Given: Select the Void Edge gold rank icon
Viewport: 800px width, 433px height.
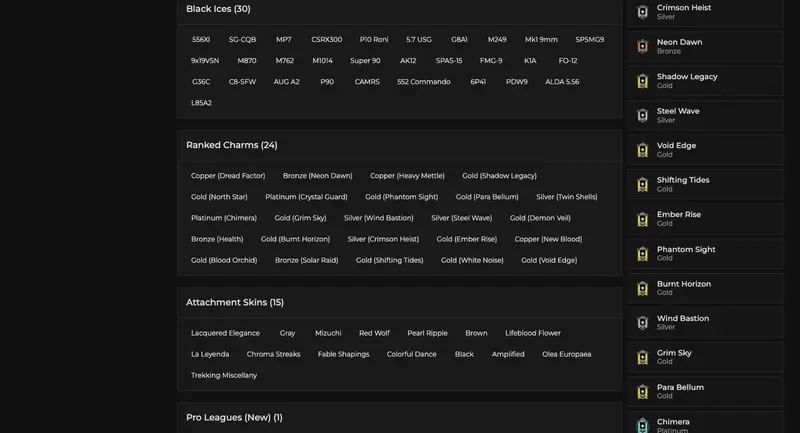Looking at the screenshot, I should coord(643,150).
